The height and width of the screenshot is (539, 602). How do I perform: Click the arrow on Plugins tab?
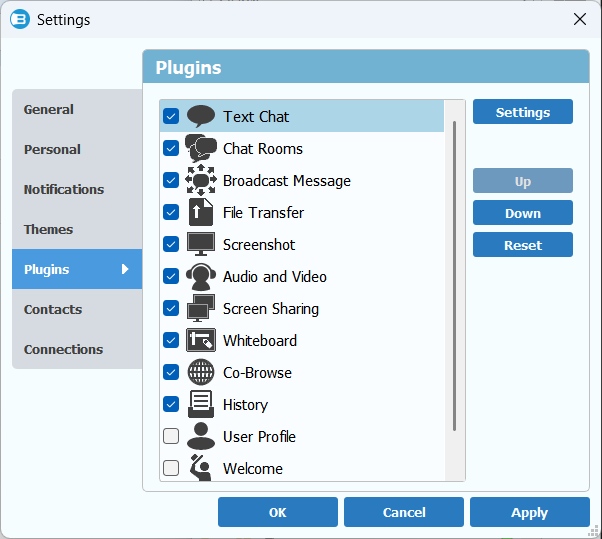coord(124,269)
